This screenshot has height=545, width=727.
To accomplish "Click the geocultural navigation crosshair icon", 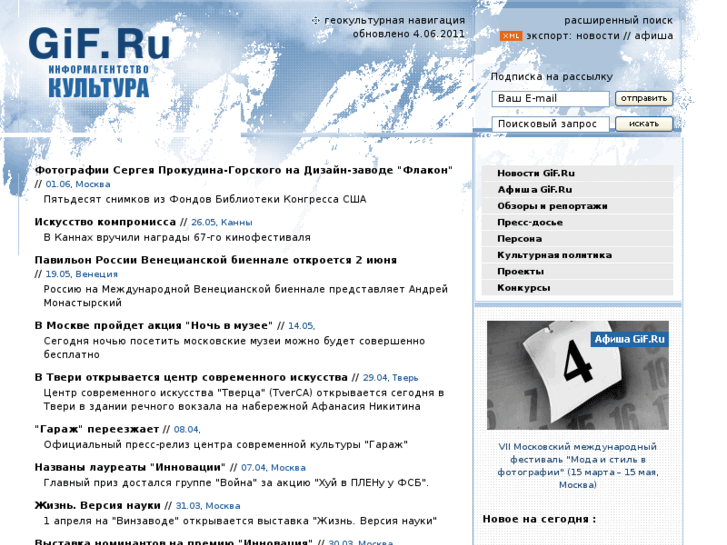I will pyautogui.click(x=316, y=20).
